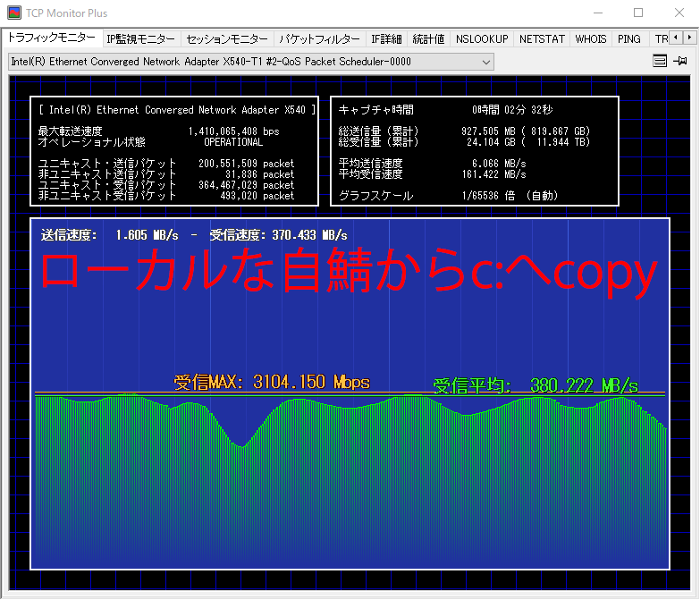Click the TCP Monitor Plus app icon
The height and width of the screenshot is (600, 700).
pyautogui.click(x=13, y=13)
